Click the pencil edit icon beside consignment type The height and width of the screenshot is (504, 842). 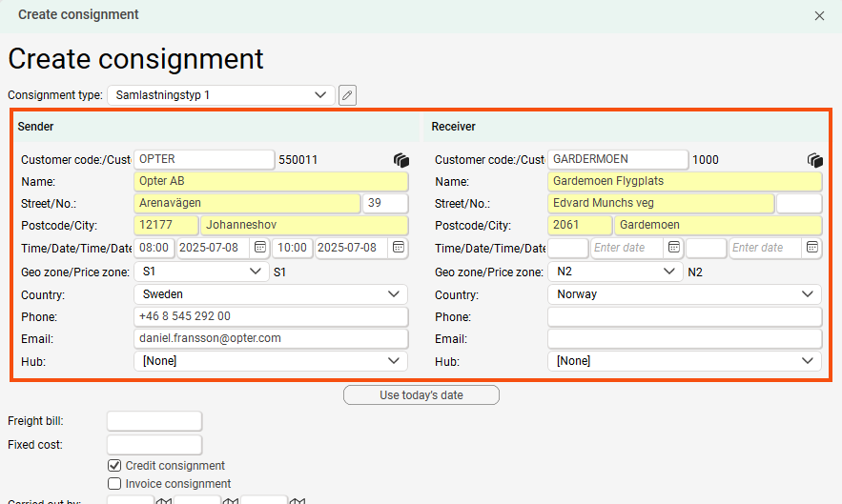pyautogui.click(x=347, y=95)
